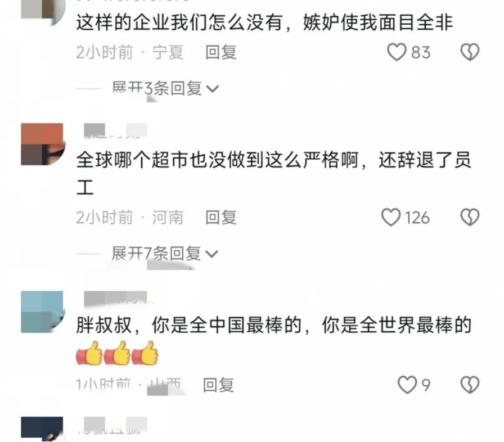
Task: Like the 胖叔叔 comment with 9 likes
Action: pos(407,385)
